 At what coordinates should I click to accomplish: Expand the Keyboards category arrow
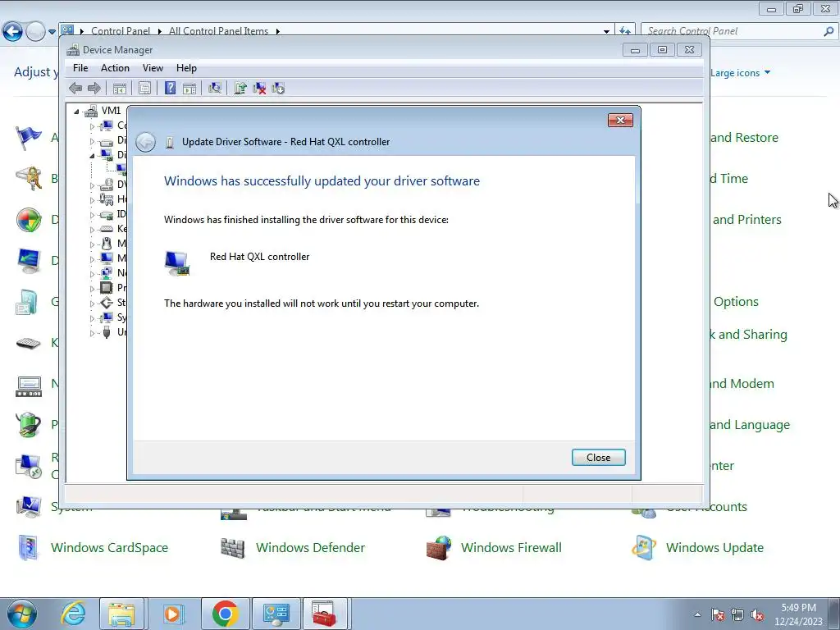tap(92, 230)
